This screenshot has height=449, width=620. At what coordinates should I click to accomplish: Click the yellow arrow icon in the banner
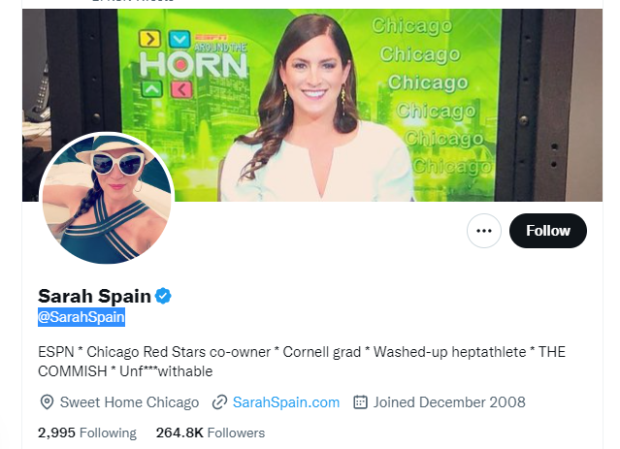[150, 39]
